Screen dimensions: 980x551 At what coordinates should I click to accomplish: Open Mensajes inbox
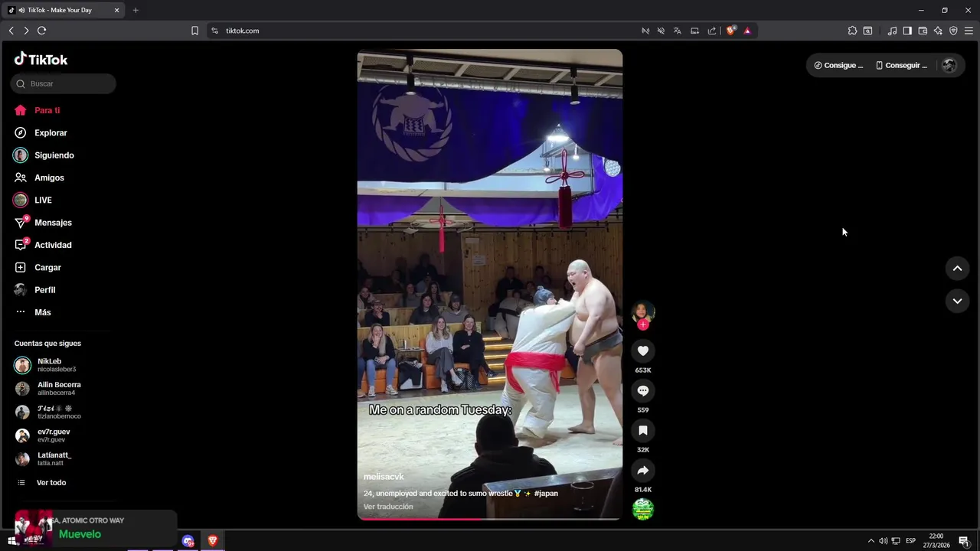pos(53,223)
